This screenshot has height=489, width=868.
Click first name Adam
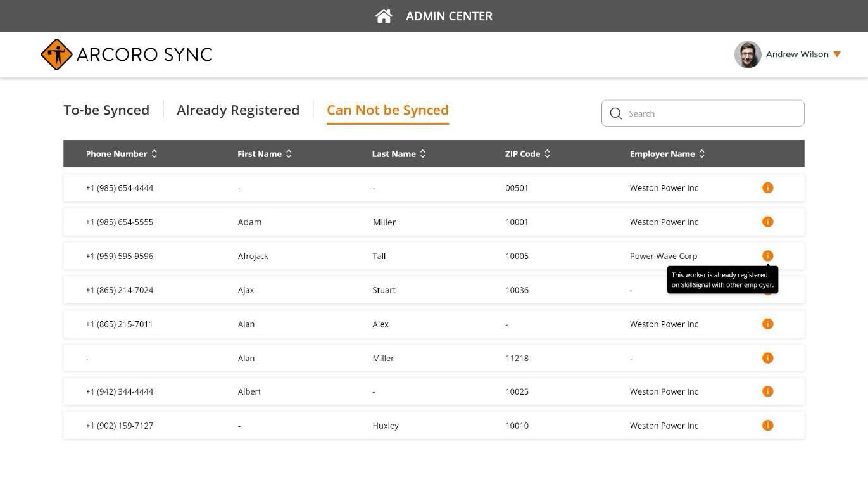tap(249, 222)
